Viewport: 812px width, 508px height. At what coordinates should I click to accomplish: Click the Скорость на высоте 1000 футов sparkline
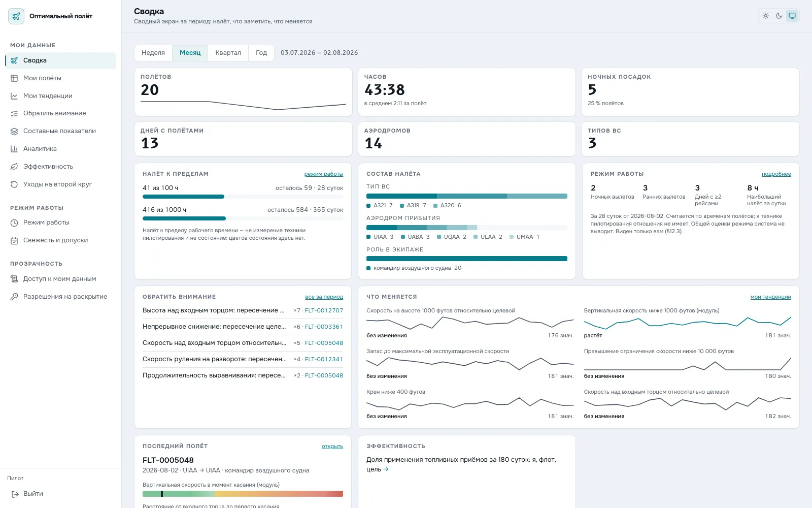470,323
